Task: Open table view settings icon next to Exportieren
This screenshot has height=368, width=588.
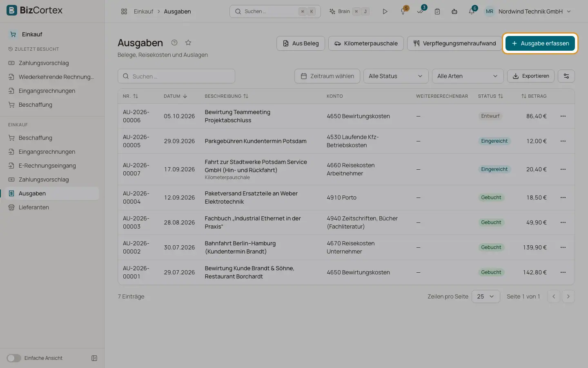Action: [x=566, y=76]
